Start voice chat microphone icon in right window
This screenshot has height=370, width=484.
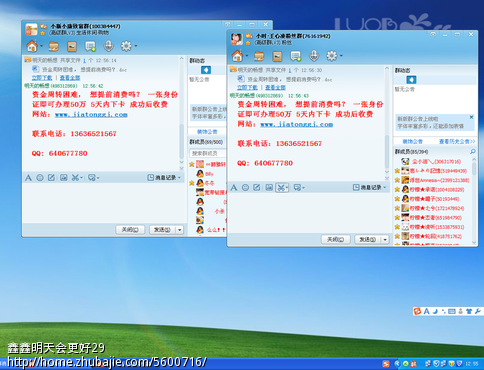tap(314, 56)
